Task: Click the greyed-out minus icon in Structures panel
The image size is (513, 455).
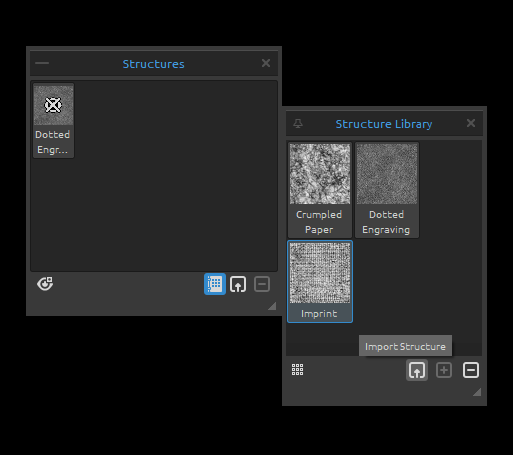Action: [262, 284]
